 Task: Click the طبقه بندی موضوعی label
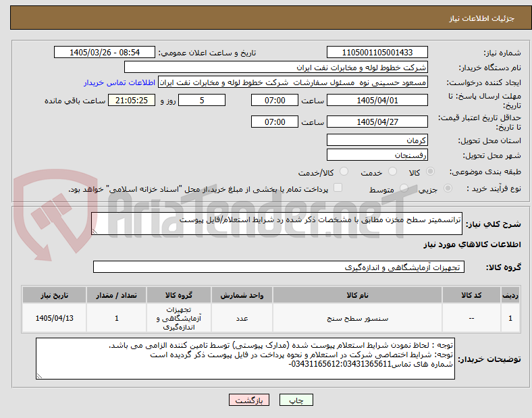485,172
